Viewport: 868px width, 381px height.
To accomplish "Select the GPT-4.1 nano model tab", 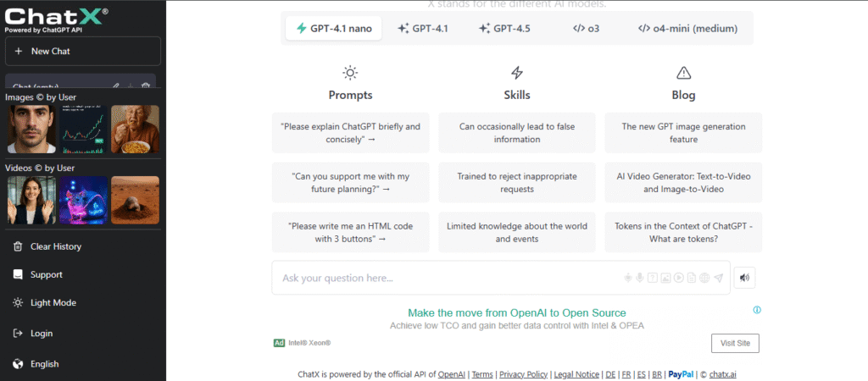I will pos(334,28).
